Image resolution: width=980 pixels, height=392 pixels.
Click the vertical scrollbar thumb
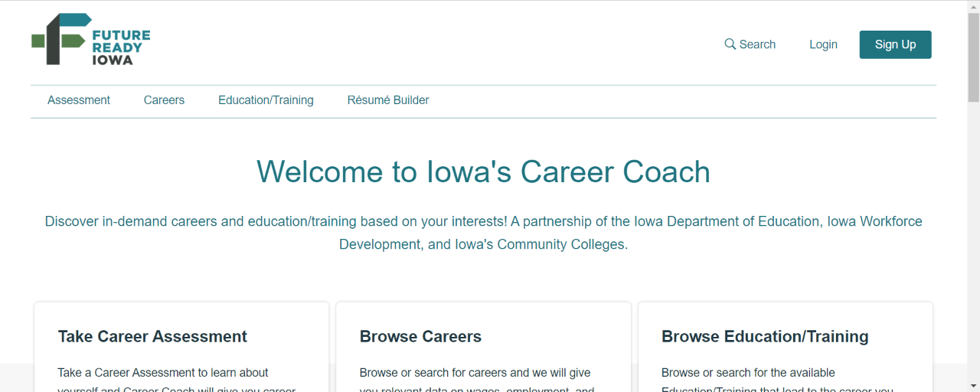click(973, 57)
